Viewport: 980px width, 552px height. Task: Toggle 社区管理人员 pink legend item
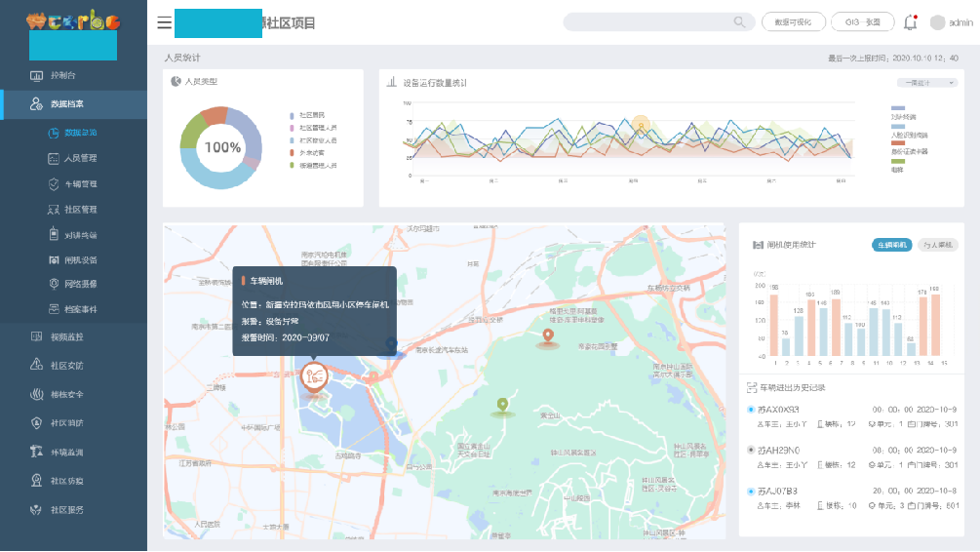[313, 128]
